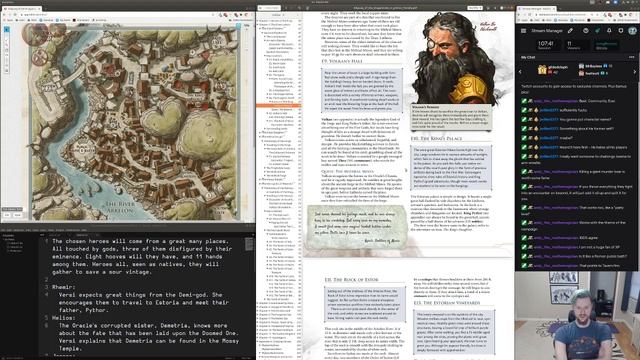Image resolution: width=640 pixels, height=360 pixels.
Task: Click the 'authentic fucks' chat message
Action: pos(573,110)
